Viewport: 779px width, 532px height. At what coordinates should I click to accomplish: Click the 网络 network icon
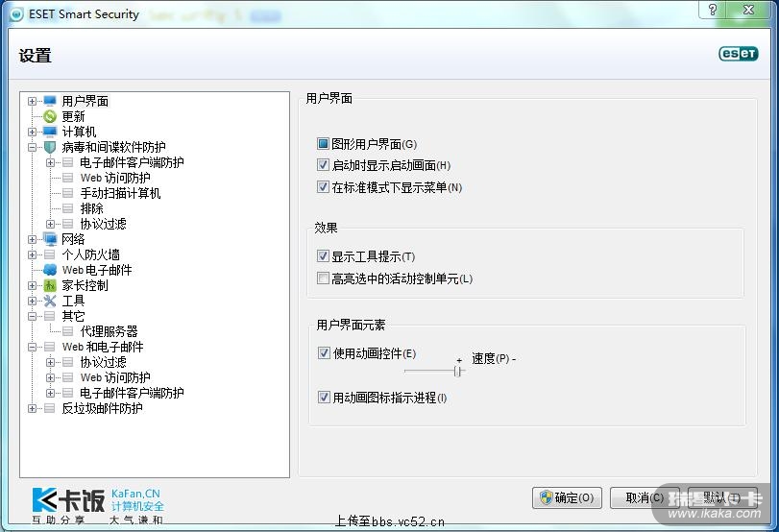tap(50, 239)
